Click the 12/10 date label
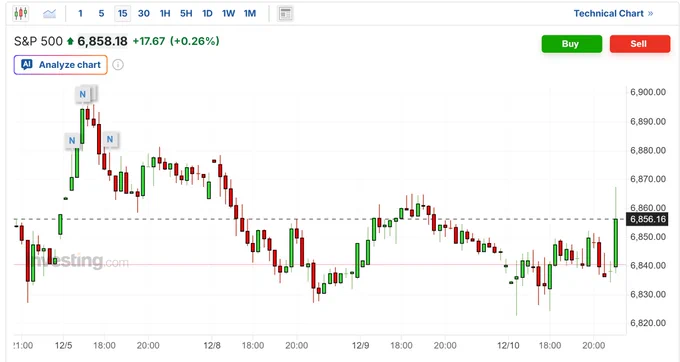The height and width of the screenshot is (362, 680). click(508, 346)
